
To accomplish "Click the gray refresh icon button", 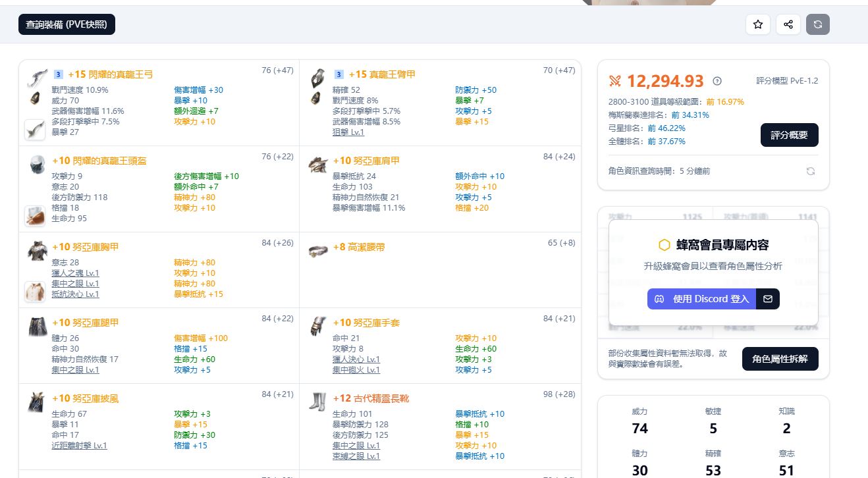I will [x=817, y=24].
